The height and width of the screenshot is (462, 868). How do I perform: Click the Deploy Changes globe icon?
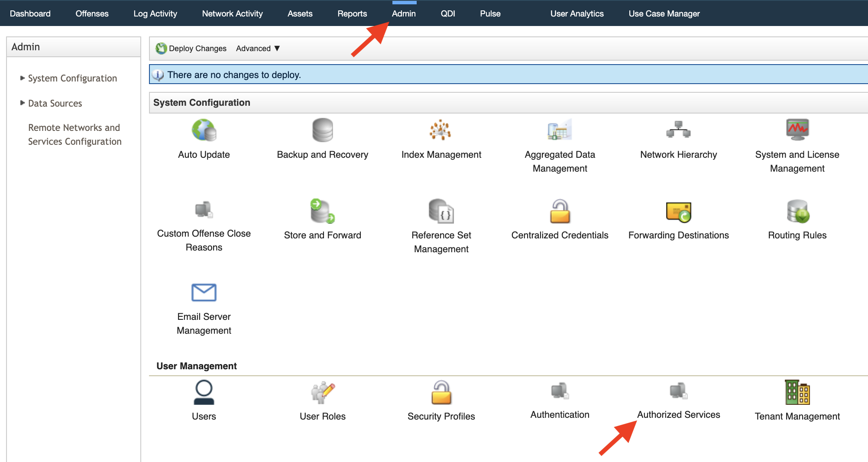click(x=161, y=49)
